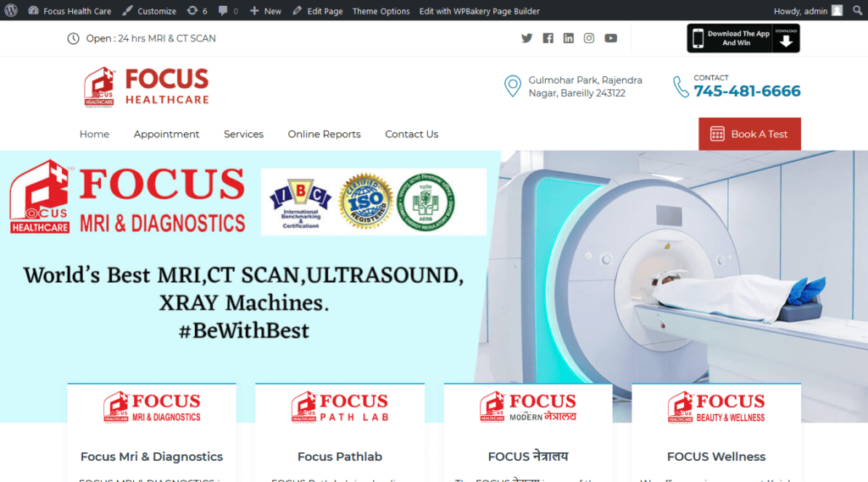Click the WordPress logo in admin bar
The image size is (868, 482).
click(11, 11)
